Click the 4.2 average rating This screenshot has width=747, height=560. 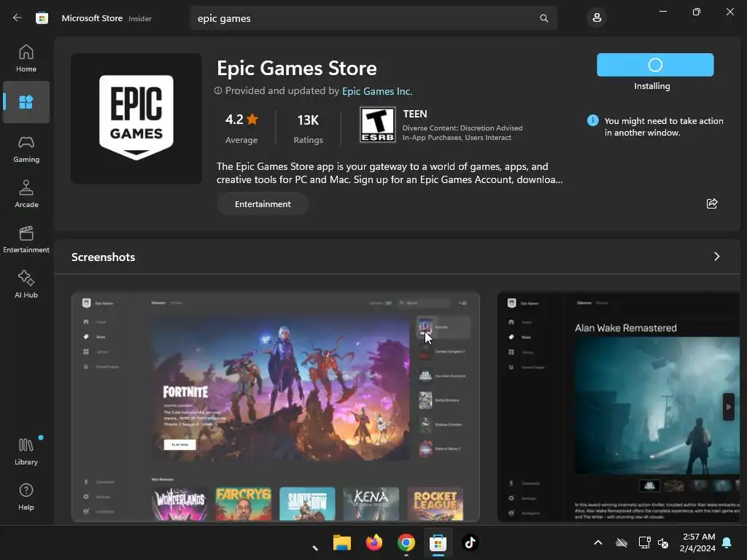[241, 128]
